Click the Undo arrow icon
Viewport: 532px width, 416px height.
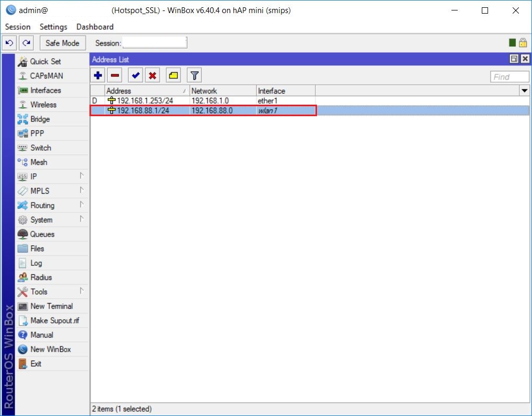pos(9,43)
